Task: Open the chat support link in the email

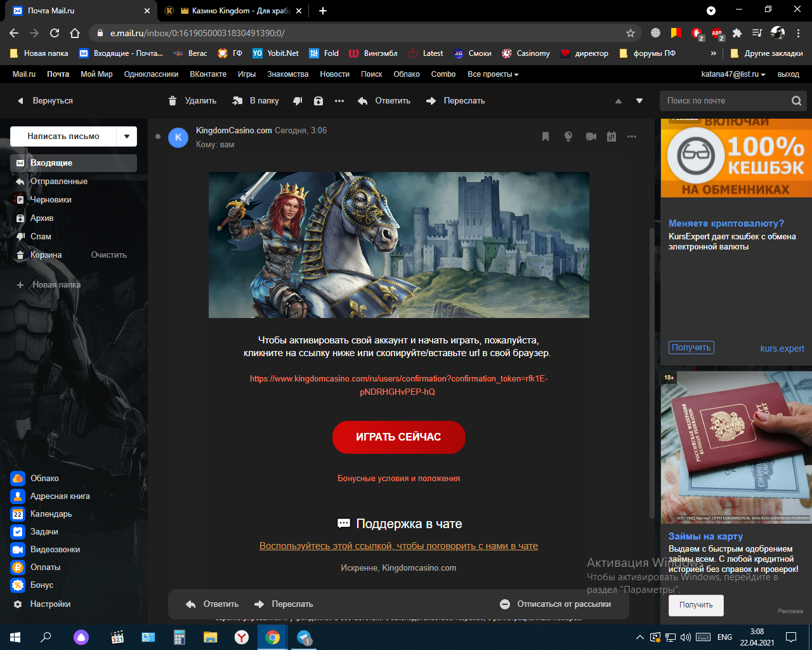Action: click(399, 546)
